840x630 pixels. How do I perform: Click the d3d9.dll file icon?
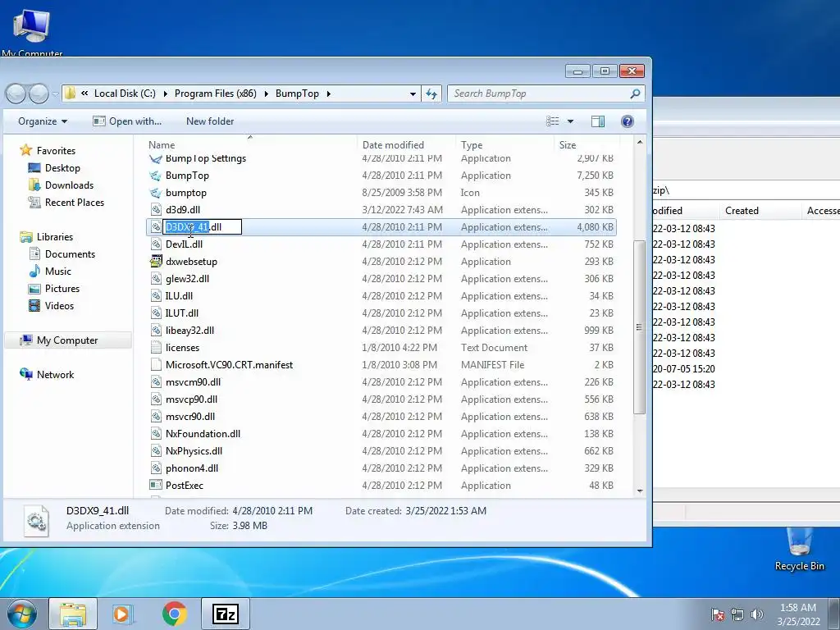155,210
